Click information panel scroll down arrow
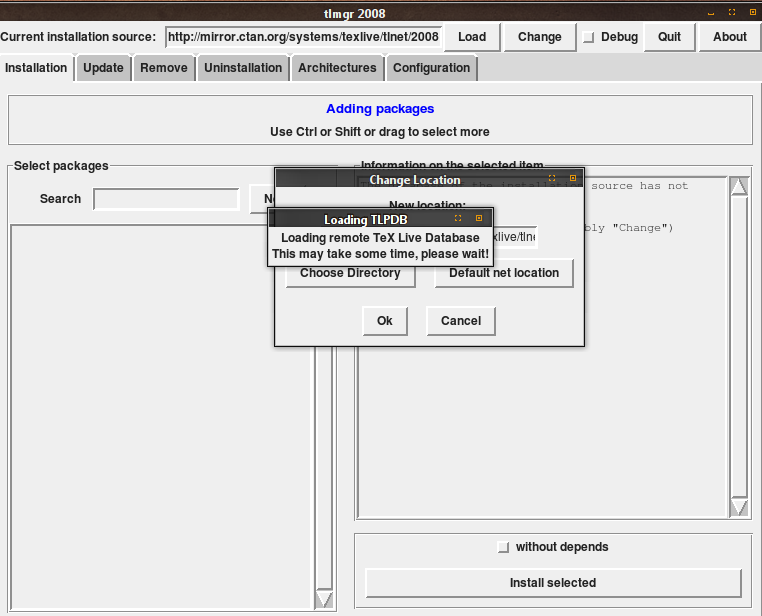Screen dimensions: 762x616 point(739,507)
